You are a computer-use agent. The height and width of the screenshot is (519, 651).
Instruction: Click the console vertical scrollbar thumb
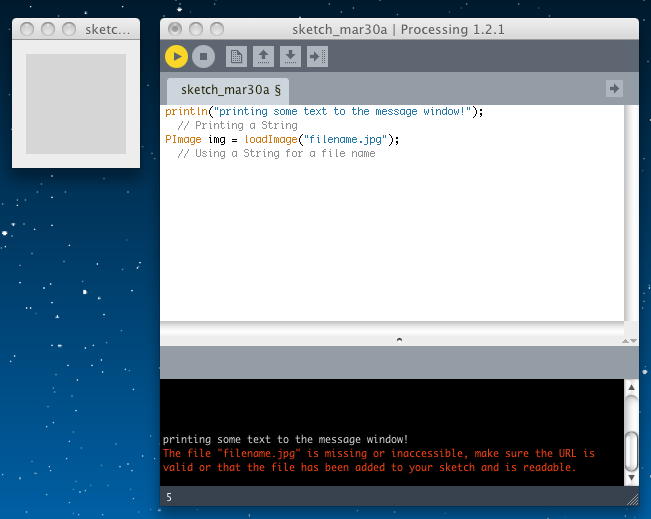(x=631, y=449)
